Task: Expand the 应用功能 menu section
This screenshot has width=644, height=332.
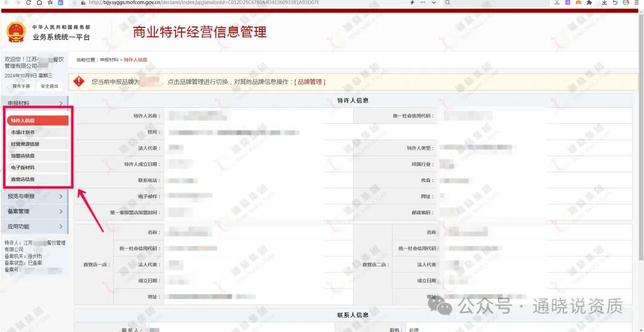Action: [x=35, y=226]
